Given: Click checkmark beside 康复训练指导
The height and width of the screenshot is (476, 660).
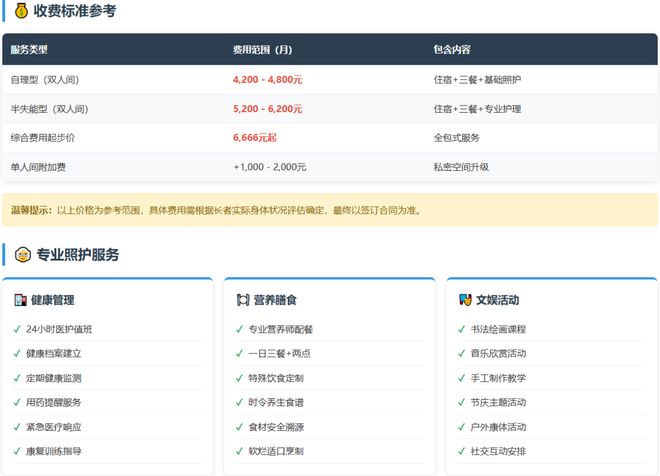Looking at the screenshot, I should (17, 451).
